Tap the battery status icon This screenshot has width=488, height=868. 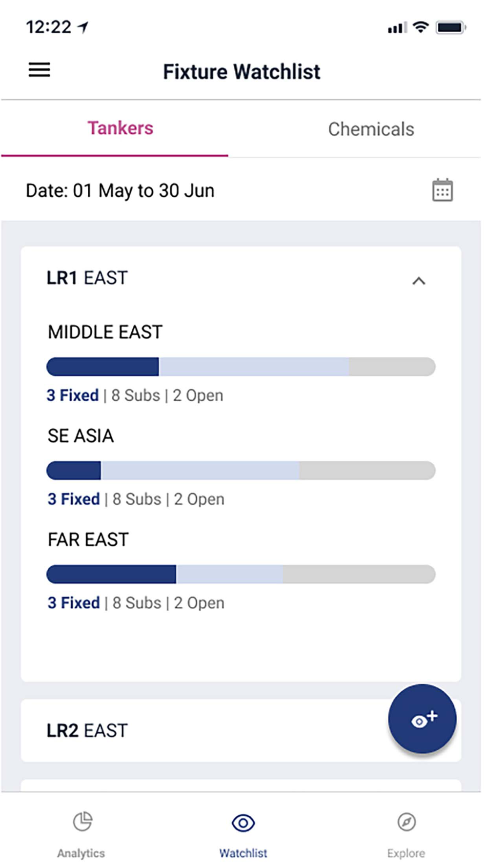pos(450,27)
